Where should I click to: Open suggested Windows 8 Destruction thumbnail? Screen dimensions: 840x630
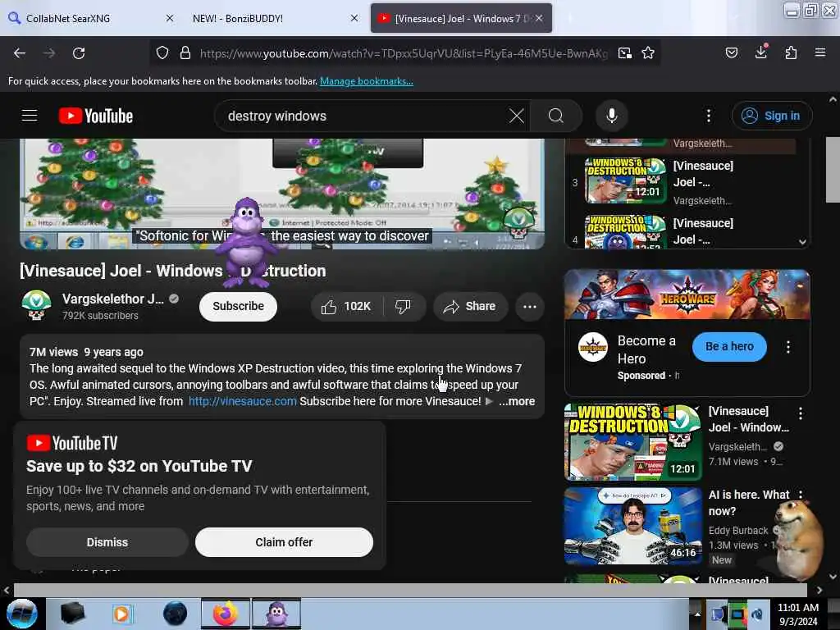pyautogui.click(x=633, y=441)
